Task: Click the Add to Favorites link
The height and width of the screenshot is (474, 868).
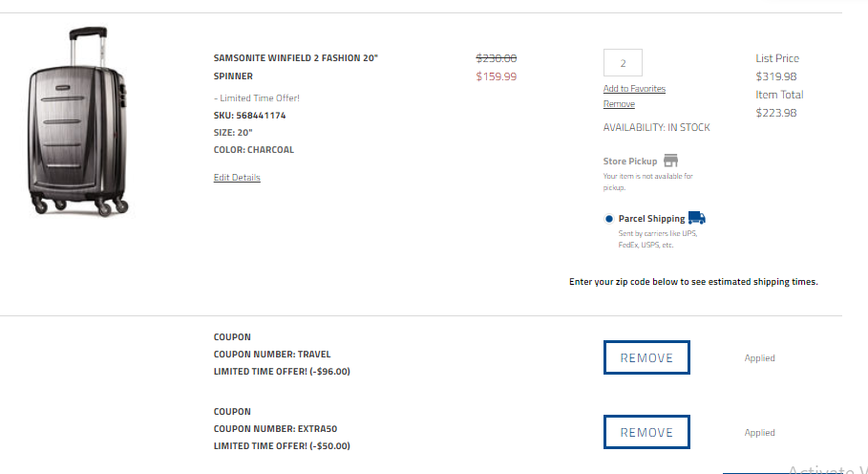Action: point(634,89)
